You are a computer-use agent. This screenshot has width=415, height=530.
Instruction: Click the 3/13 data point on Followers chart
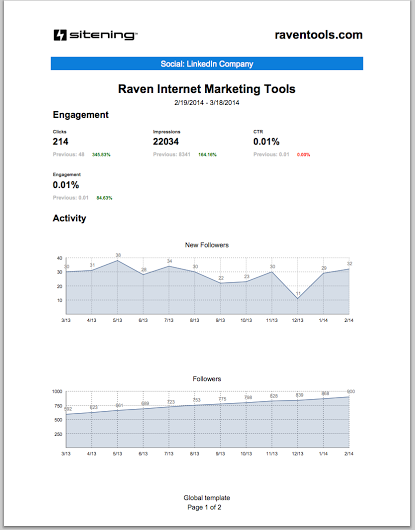(67, 414)
